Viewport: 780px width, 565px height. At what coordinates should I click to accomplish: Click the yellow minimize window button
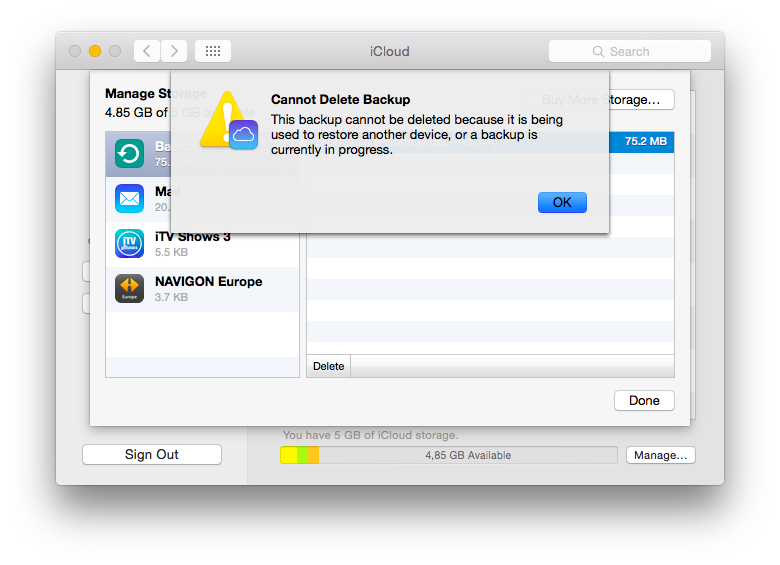coord(95,51)
